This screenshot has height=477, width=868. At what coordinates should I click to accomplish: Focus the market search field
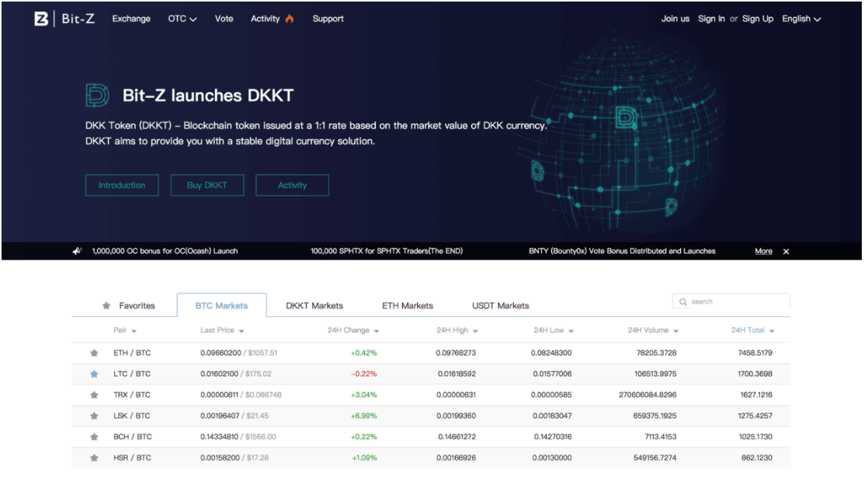pyautogui.click(x=731, y=302)
